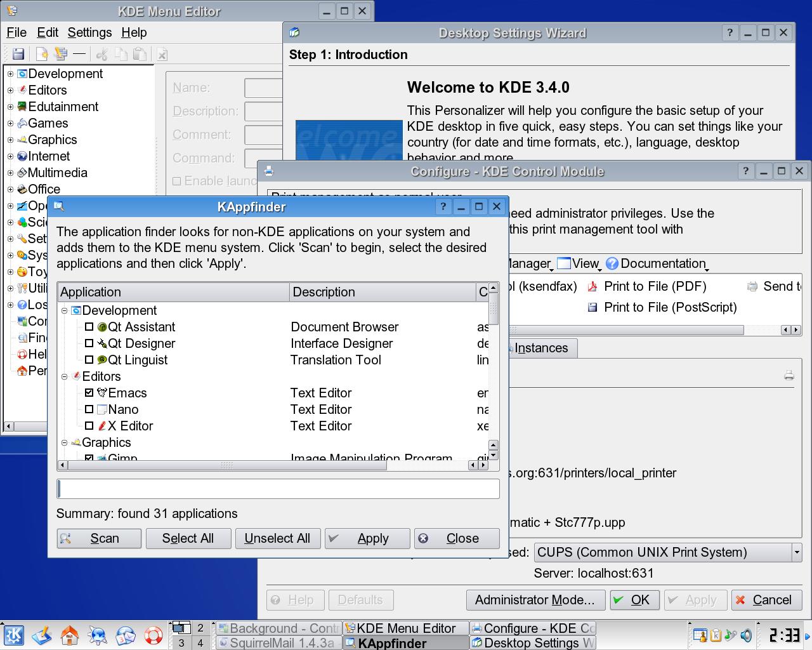Click the desktop-access pencil icon in the panel
The image size is (812, 650).
tap(42, 635)
